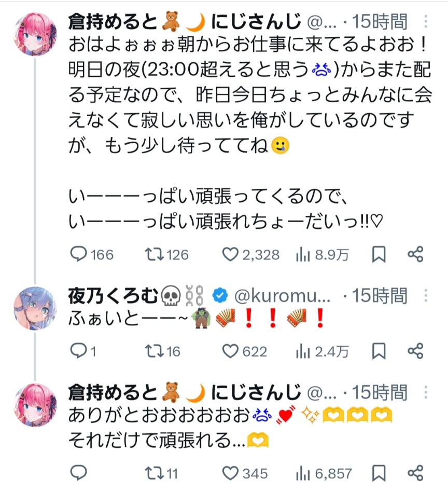The height and width of the screenshot is (492, 448).
Task: Bookmark 夜乃くろむ's tweet
Action: [379, 351]
